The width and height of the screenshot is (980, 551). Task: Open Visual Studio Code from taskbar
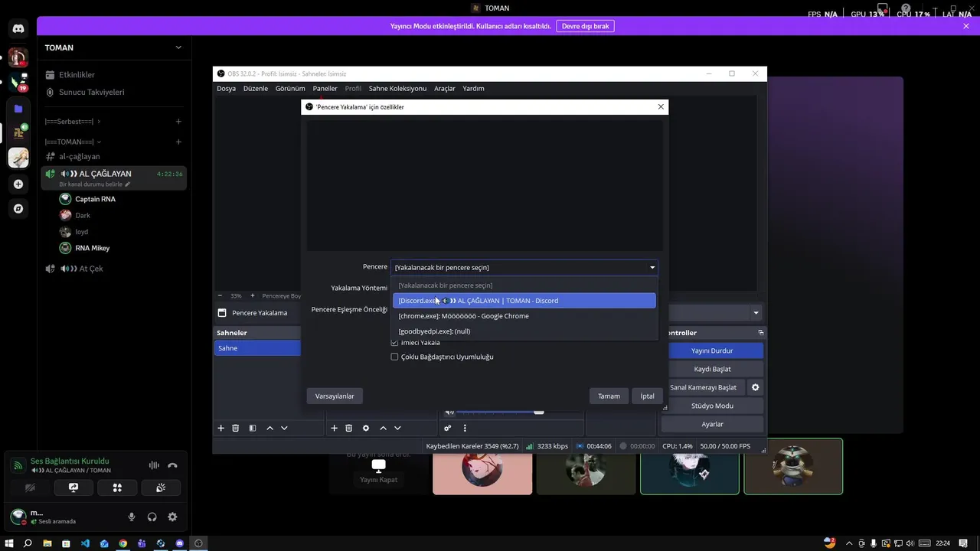click(85, 543)
